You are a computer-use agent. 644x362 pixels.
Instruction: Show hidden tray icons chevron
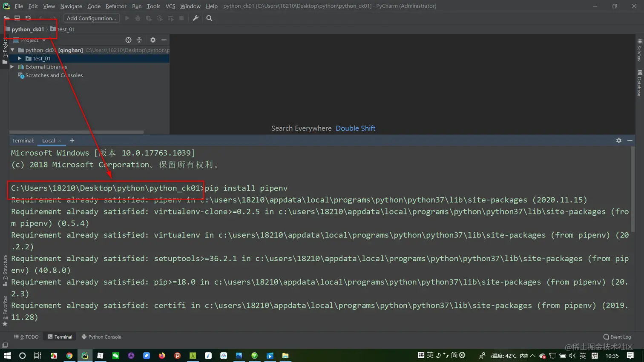pyautogui.click(x=533, y=356)
